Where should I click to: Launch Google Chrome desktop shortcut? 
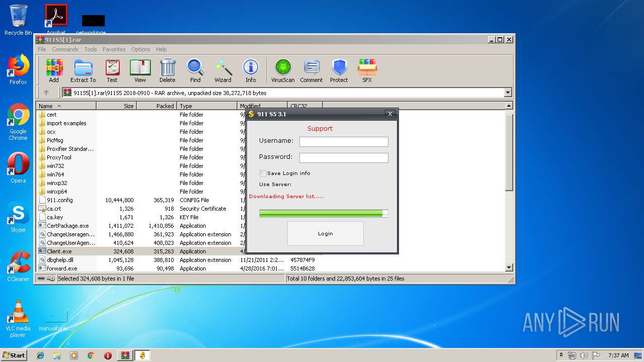[x=18, y=122]
